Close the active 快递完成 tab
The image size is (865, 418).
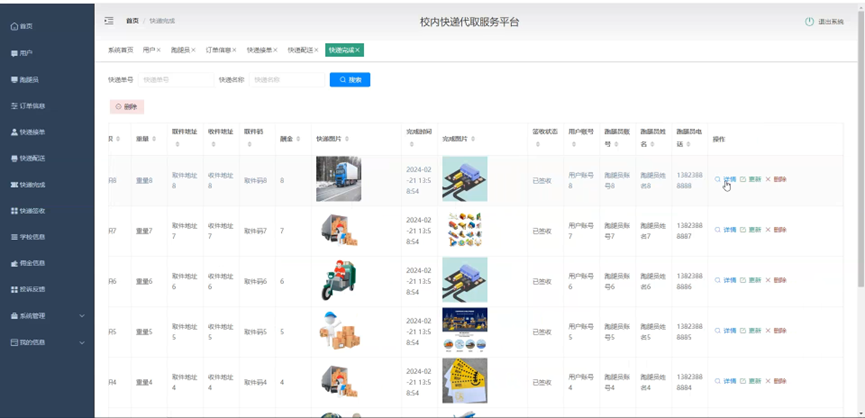coord(357,50)
